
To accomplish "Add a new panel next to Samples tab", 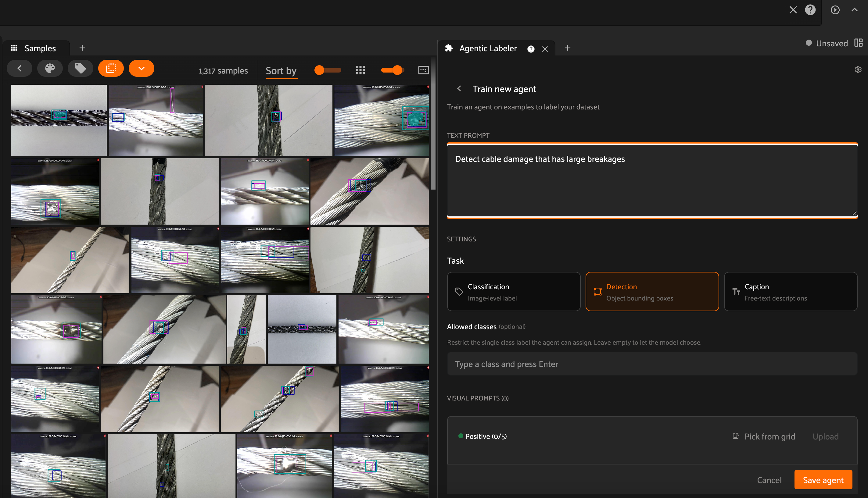I will point(82,48).
